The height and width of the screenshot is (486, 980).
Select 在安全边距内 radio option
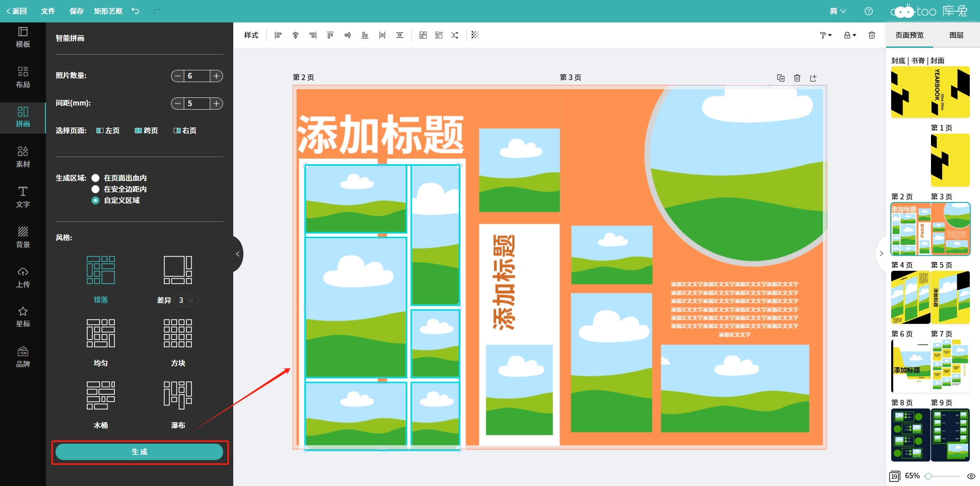coord(95,189)
